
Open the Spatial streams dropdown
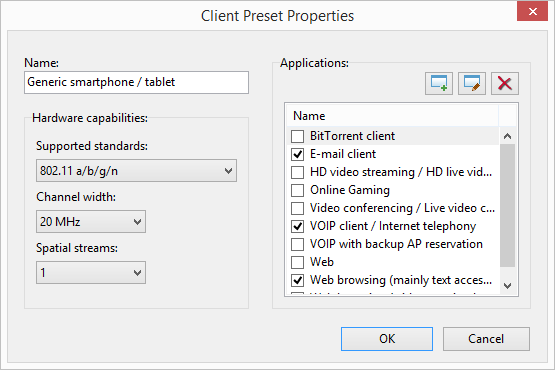click(x=91, y=273)
